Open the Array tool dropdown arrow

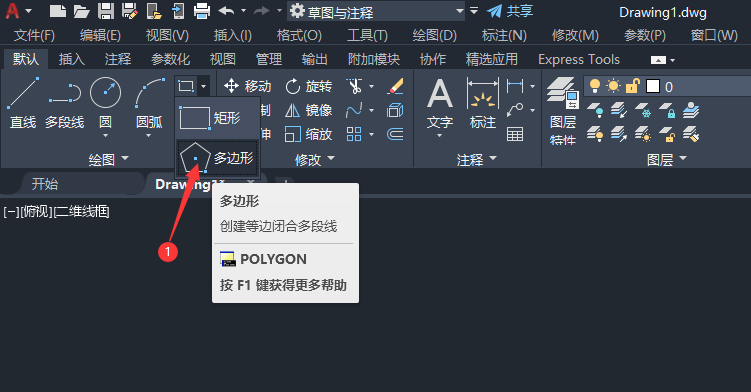tap(372, 135)
